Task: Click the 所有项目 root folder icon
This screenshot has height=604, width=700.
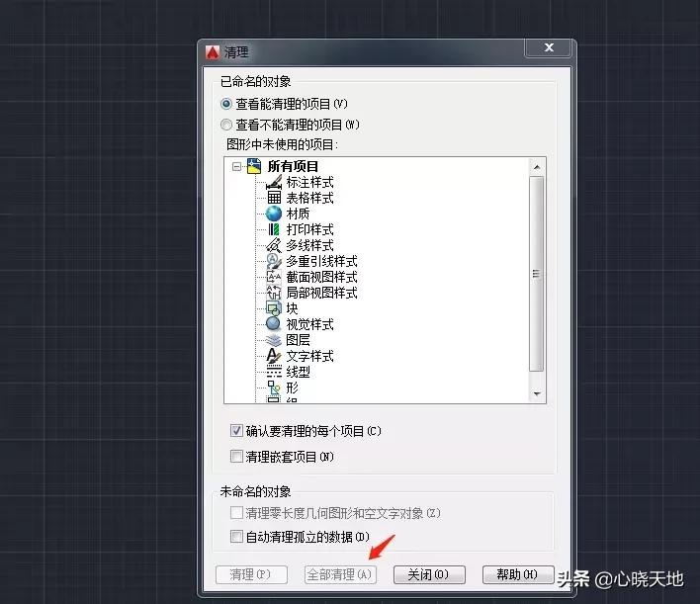Action: click(254, 166)
